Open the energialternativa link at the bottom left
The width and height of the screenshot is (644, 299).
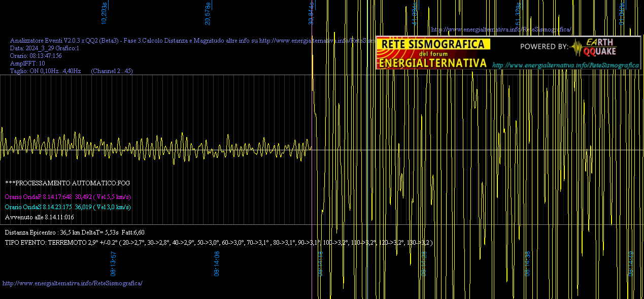click(x=73, y=283)
